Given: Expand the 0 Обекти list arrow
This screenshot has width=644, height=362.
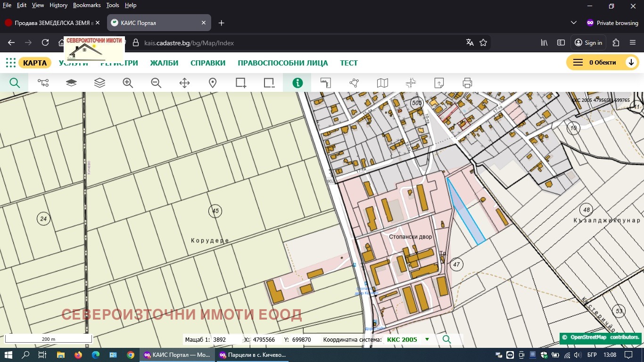Looking at the screenshot, I should pos(631,63).
